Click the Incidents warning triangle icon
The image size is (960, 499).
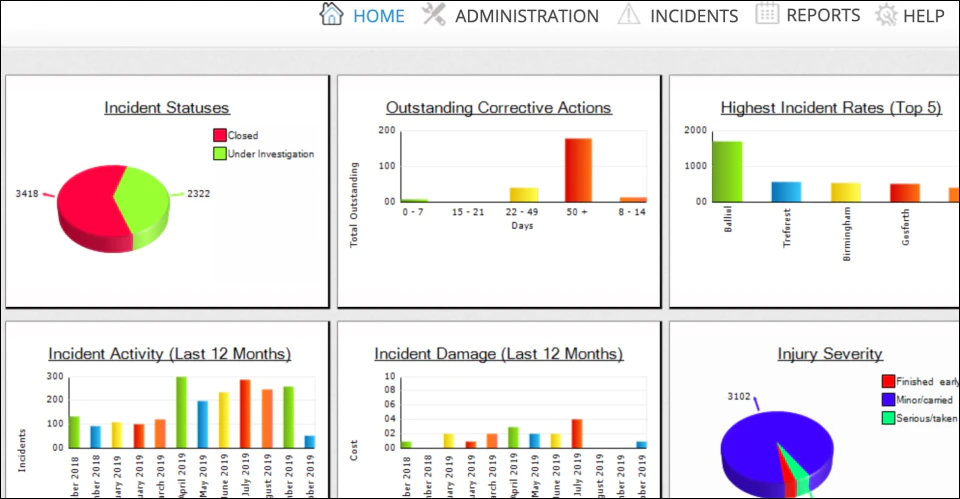(x=628, y=14)
